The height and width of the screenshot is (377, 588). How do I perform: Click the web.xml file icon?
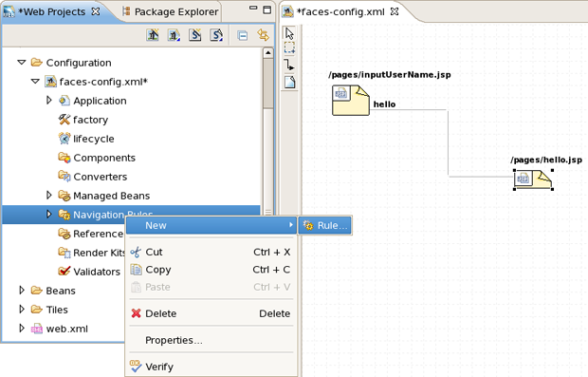tap(37, 329)
